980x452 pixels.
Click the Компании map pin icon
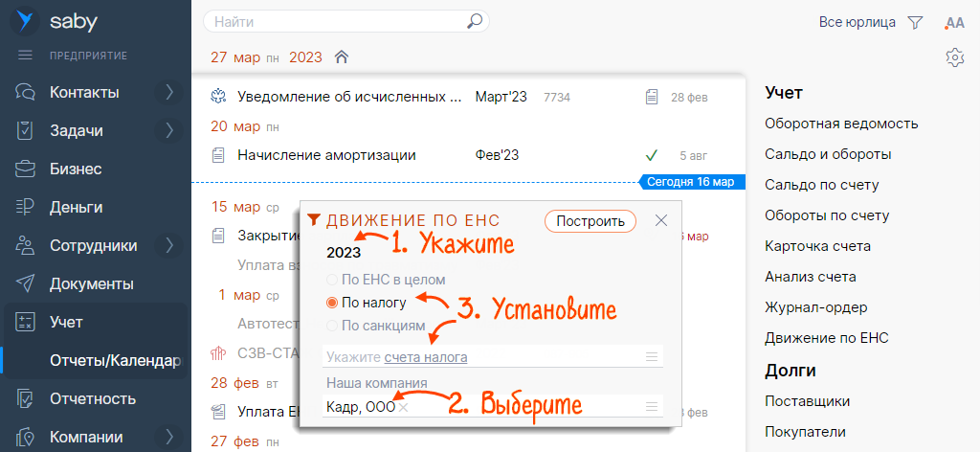25,437
